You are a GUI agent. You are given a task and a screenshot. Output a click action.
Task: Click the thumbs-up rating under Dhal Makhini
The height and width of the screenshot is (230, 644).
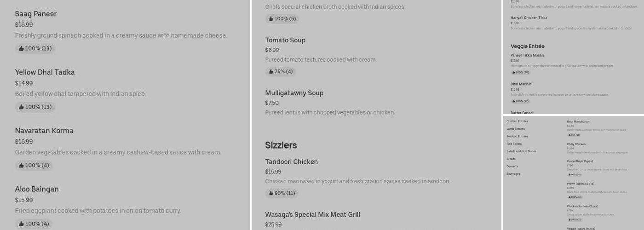(520, 101)
